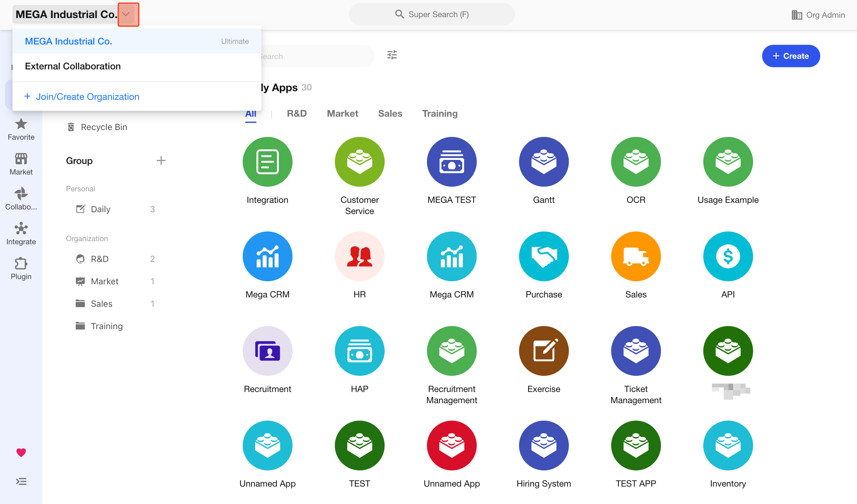Click the Super Search field

point(432,14)
